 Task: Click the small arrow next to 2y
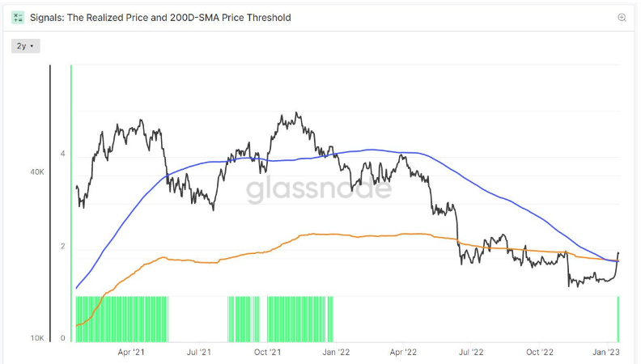pos(32,46)
